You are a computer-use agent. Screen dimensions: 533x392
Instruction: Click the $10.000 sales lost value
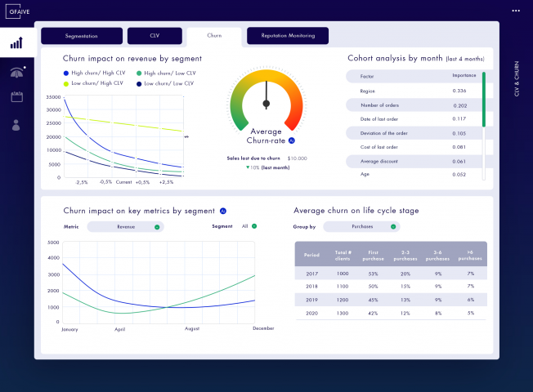pos(297,158)
